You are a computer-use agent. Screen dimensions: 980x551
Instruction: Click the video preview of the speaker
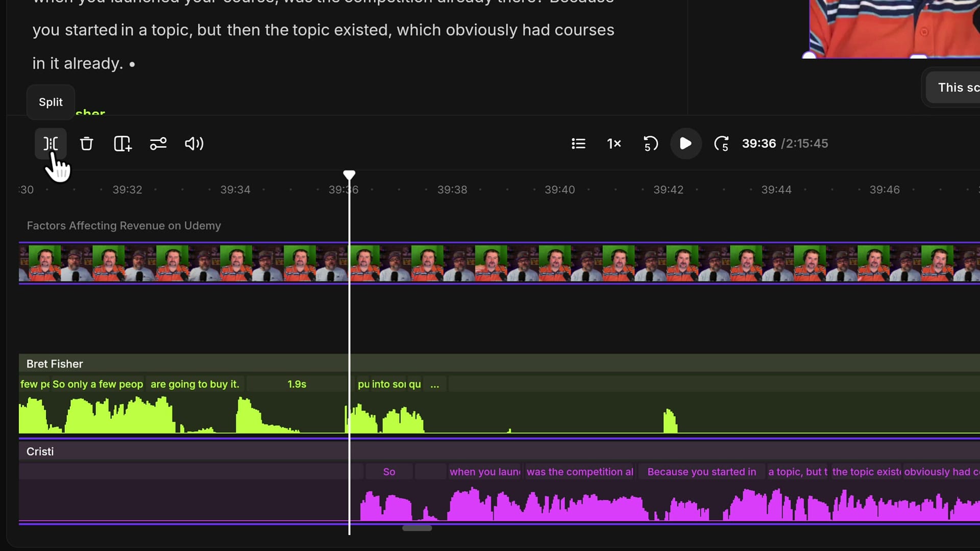pyautogui.click(x=894, y=29)
